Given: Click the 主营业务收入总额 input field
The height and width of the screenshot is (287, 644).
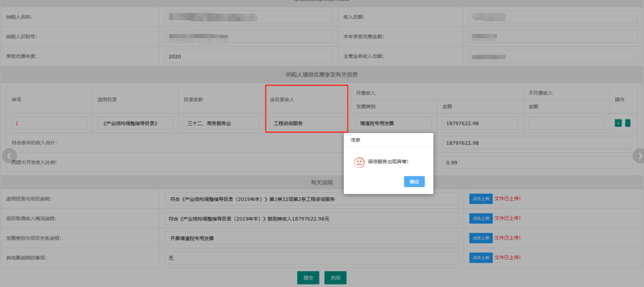Looking at the screenshot, I should click(x=553, y=56).
